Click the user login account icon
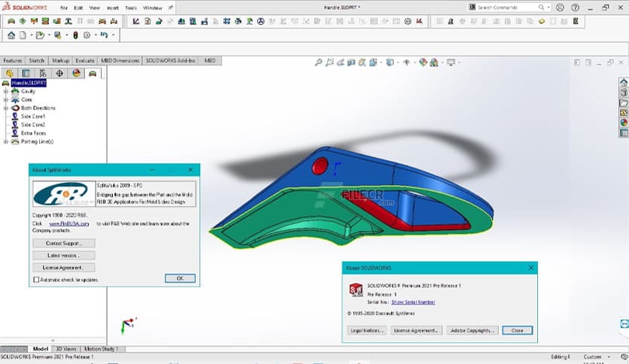 point(560,8)
